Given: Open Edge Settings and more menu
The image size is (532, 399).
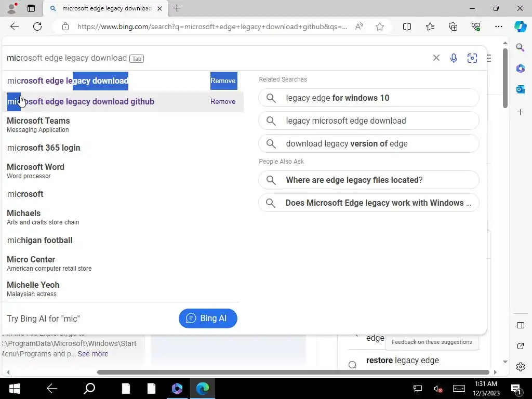Looking at the screenshot, I should (498, 26).
